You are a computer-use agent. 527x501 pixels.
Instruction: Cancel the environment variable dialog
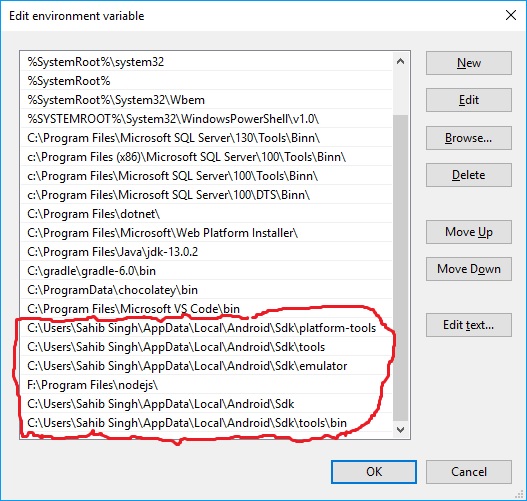469,472
